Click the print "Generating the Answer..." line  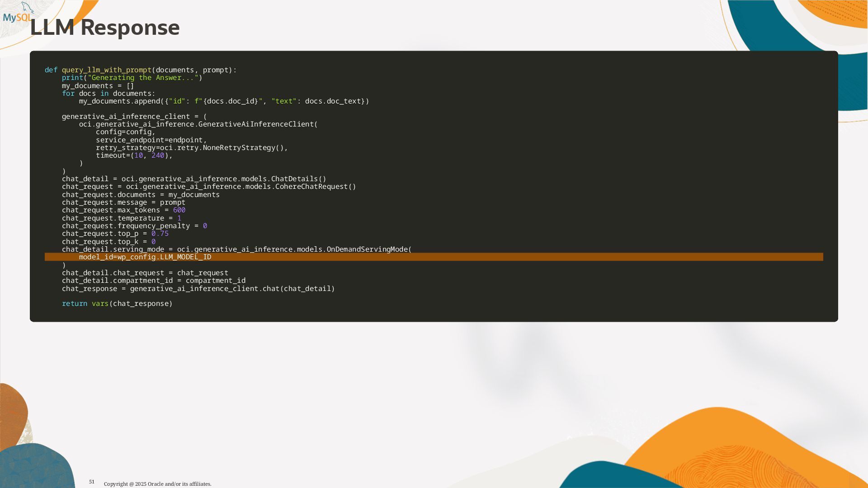[132, 78]
